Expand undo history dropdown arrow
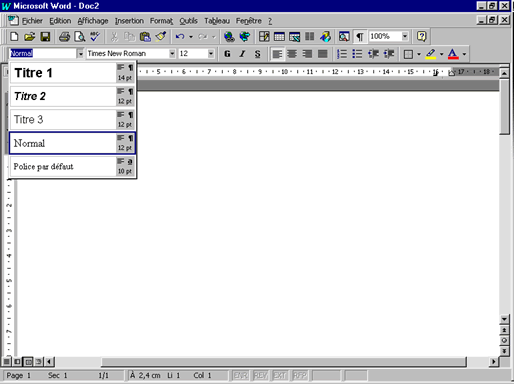This screenshot has width=515, height=385. (x=191, y=37)
